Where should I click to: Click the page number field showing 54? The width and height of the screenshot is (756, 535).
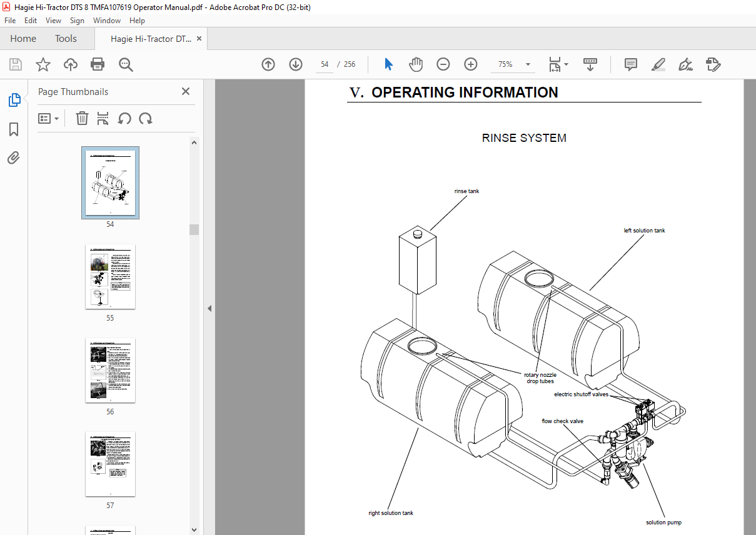tap(325, 64)
